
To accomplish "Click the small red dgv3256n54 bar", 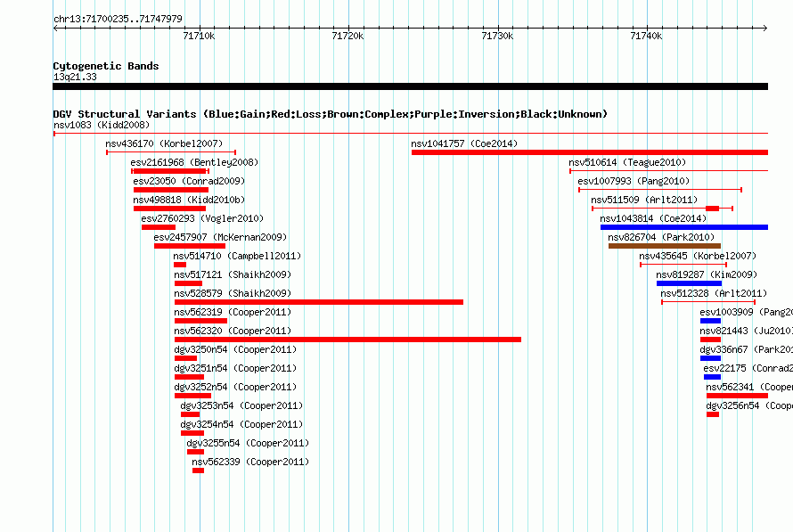I will click(713, 414).
